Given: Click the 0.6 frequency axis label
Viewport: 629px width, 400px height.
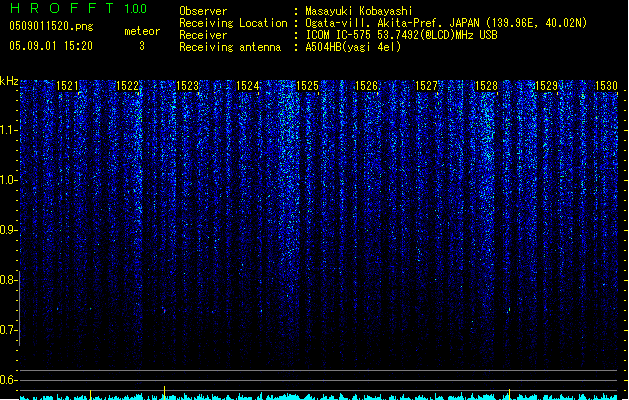Looking at the screenshot, I should coord(9,380).
